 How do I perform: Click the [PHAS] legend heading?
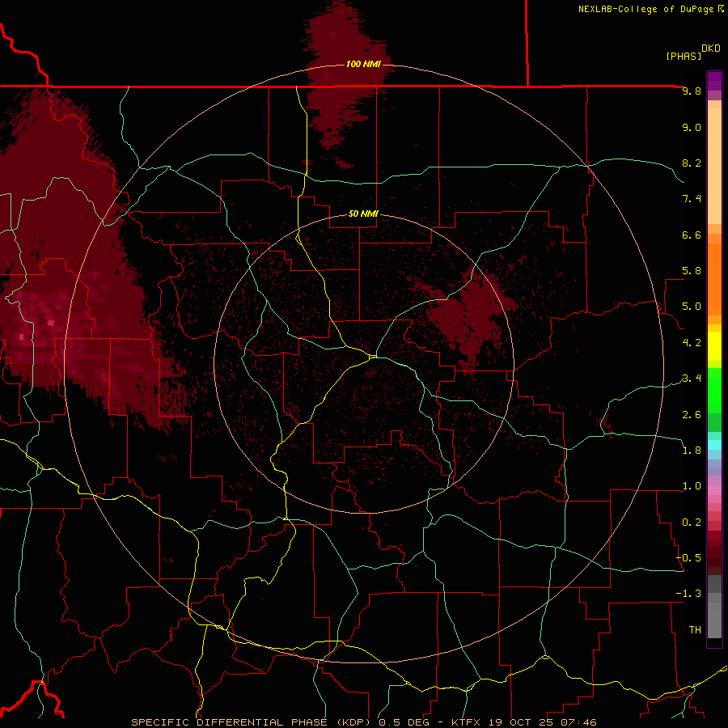click(x=684, y=57)
